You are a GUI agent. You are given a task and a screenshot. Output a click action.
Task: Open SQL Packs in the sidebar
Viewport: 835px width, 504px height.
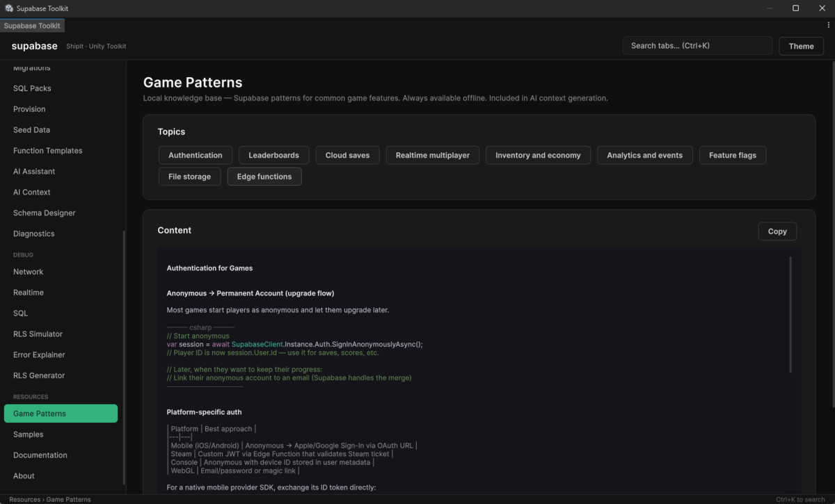pos(32,88)
